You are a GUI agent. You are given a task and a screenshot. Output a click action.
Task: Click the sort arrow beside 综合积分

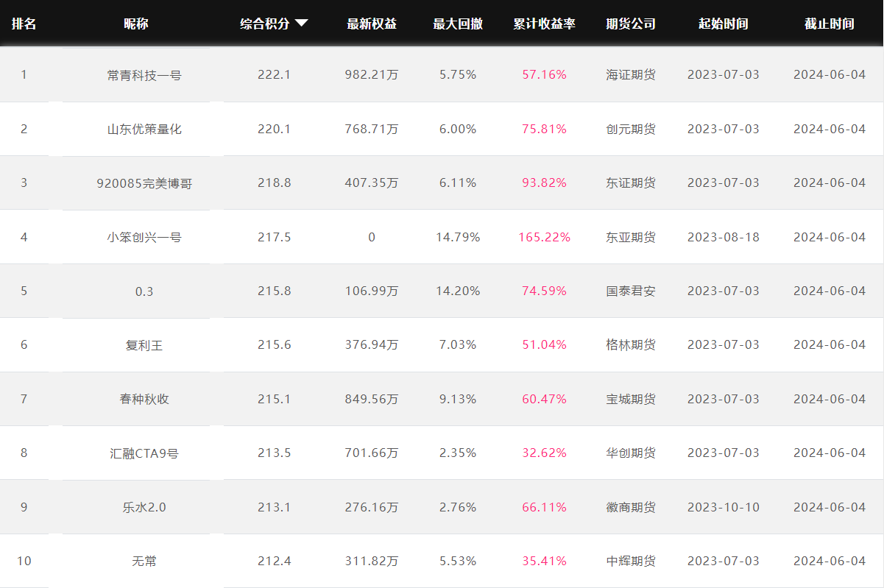click(x=301, y=24)
